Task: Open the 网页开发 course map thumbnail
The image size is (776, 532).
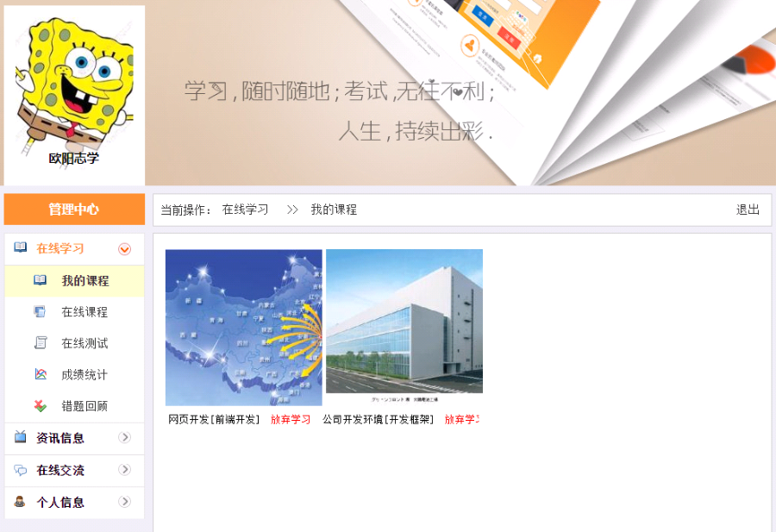Action: (244, 328)
